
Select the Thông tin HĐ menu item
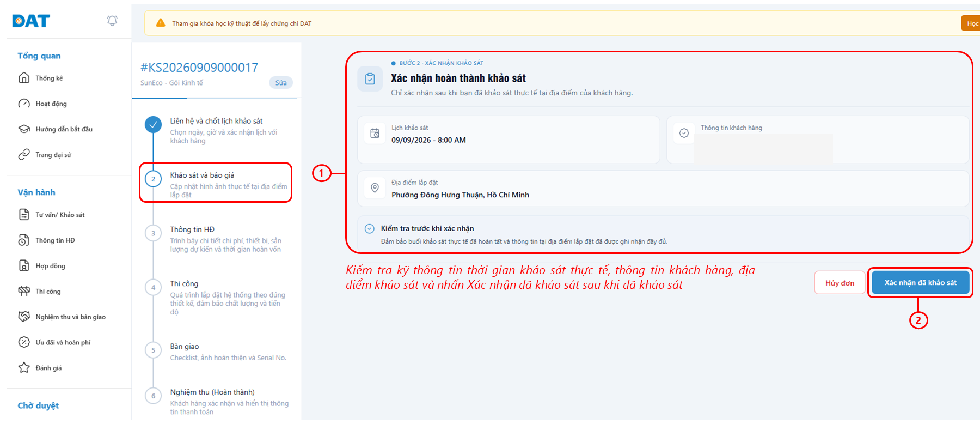[x=55, y=240]
